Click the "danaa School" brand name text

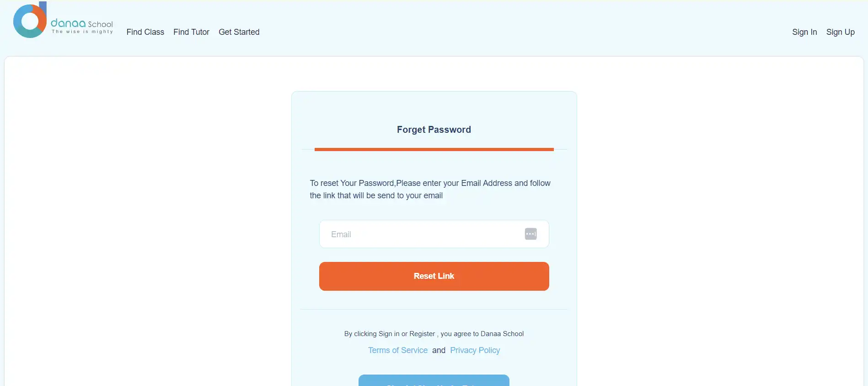click(82, 23)
